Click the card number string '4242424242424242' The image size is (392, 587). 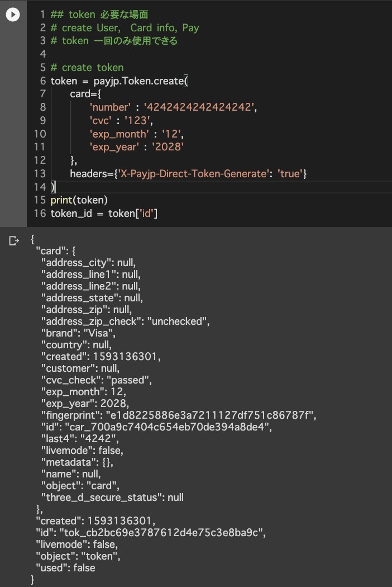199,107
